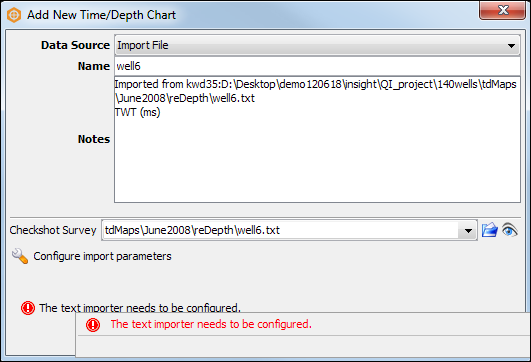This screenshot has height=362, width=531.
Task: Open Configure import parameters link
Action: (x=102, y=256)
